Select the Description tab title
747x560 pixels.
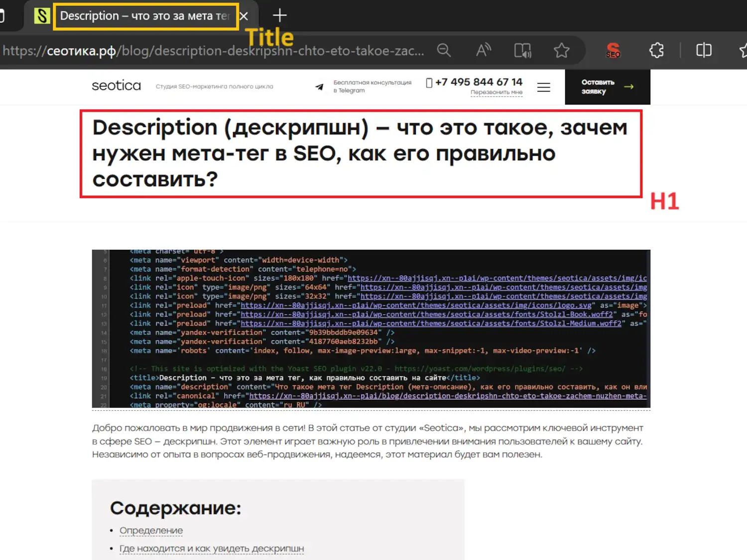(144, 16)
